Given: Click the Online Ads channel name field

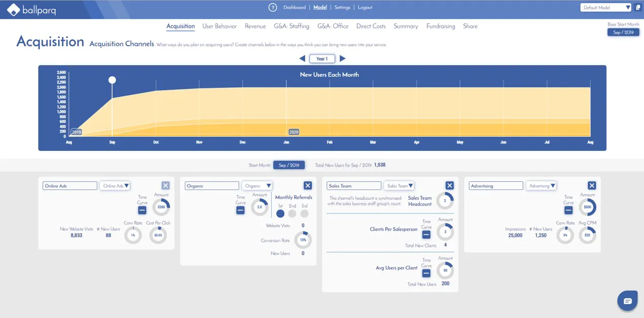Looking at the screenshot, I should [x=70, y=186].
